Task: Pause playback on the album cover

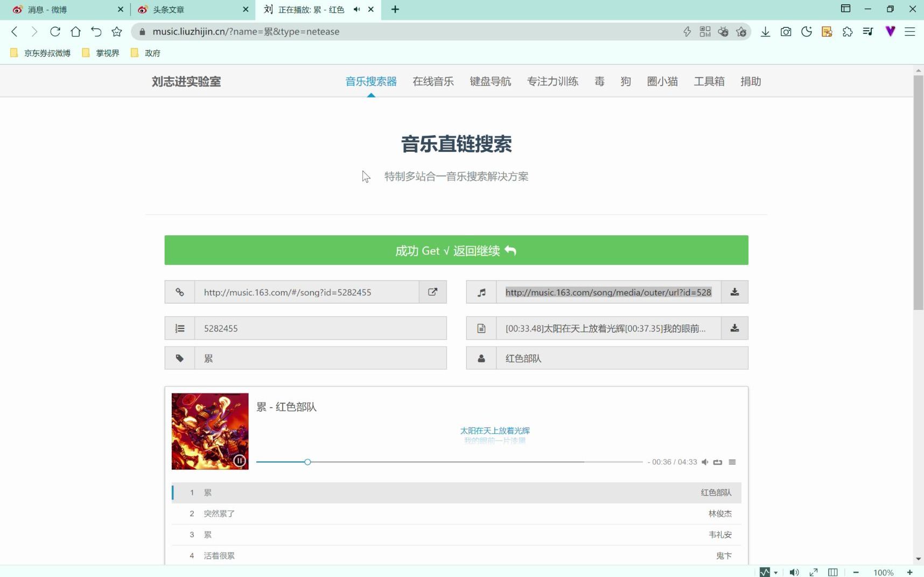Action: [x=240, y=461]
